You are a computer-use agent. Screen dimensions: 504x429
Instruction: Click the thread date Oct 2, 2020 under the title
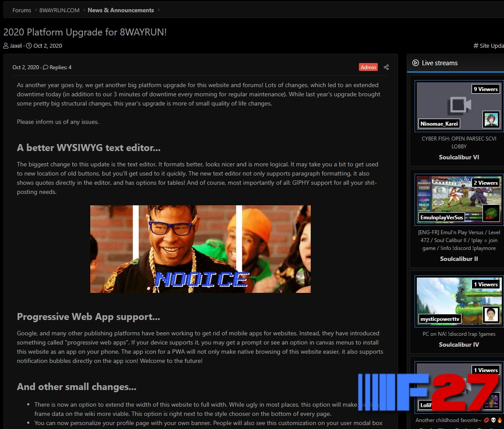[x=48, y=46]
